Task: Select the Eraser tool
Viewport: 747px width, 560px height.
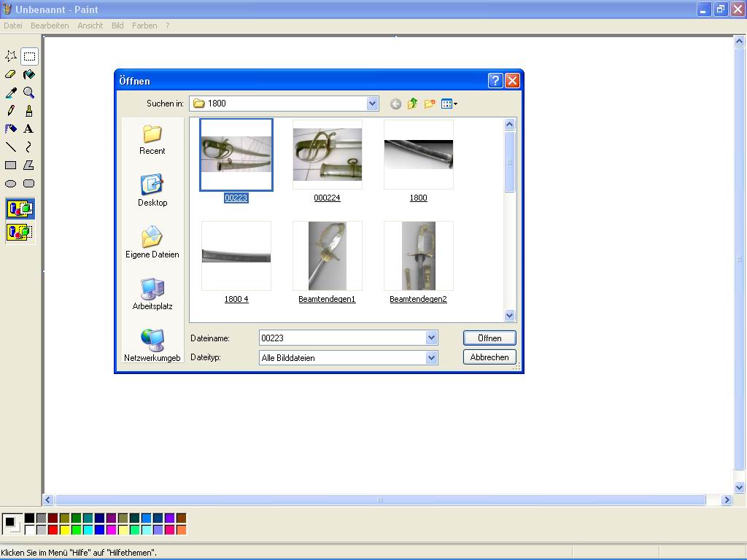Action: 11,74
